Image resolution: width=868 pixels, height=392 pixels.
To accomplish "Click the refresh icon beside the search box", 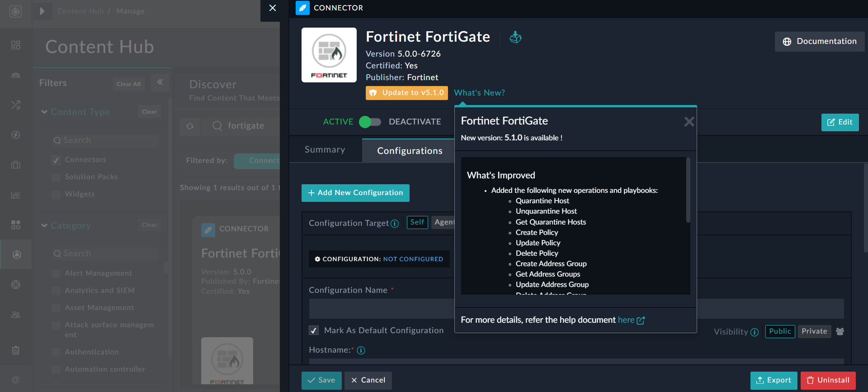I will (x=190, y=126).
